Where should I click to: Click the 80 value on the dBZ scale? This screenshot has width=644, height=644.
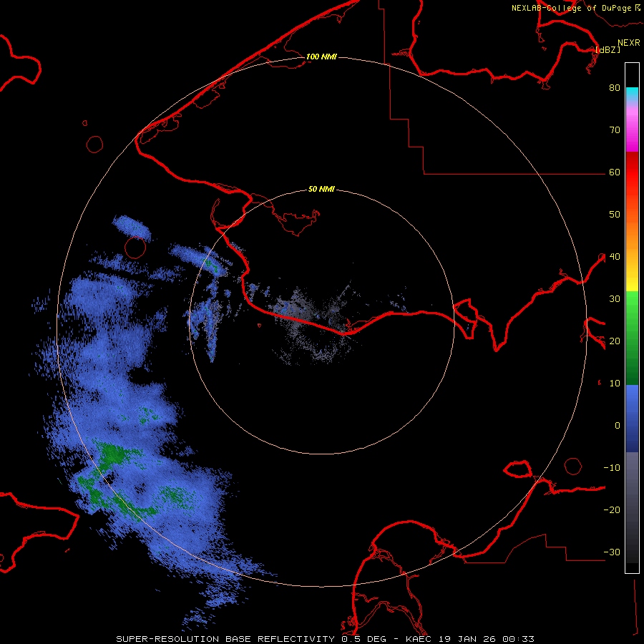[615, 88]
